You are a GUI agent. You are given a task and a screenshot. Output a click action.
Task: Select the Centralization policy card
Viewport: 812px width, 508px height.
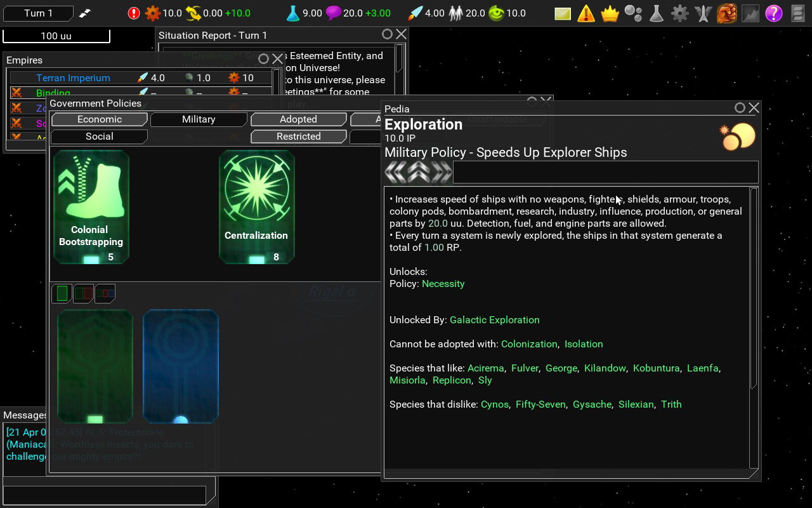[x=256, y=207]
